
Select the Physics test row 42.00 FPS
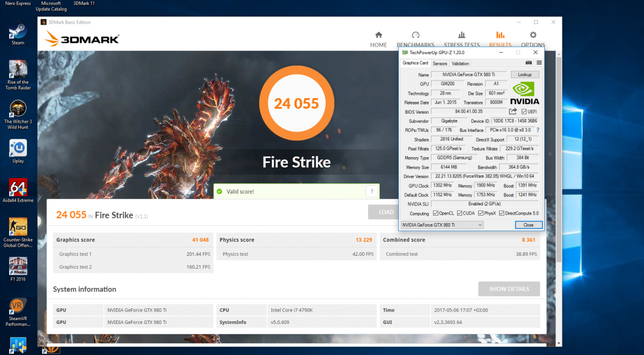click(x=297, y=254)
